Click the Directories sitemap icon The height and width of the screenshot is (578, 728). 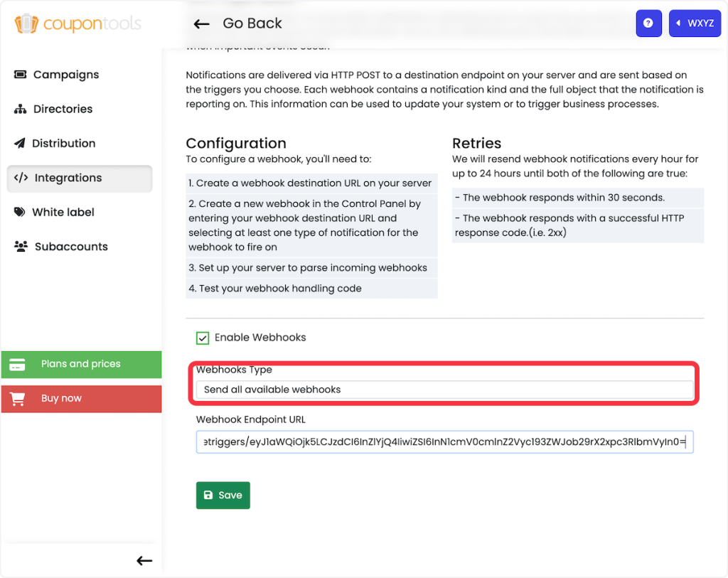[x=20, y=109]
